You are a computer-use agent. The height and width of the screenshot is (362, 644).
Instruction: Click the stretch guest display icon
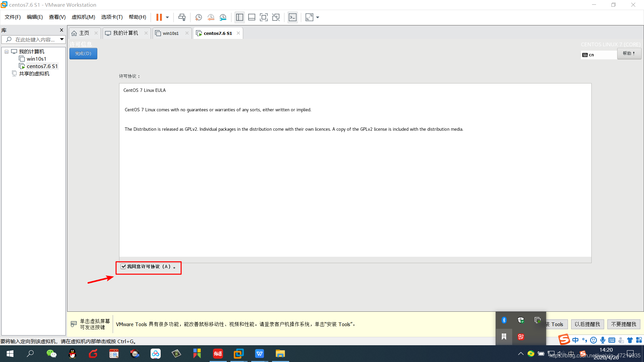(309, 17)
